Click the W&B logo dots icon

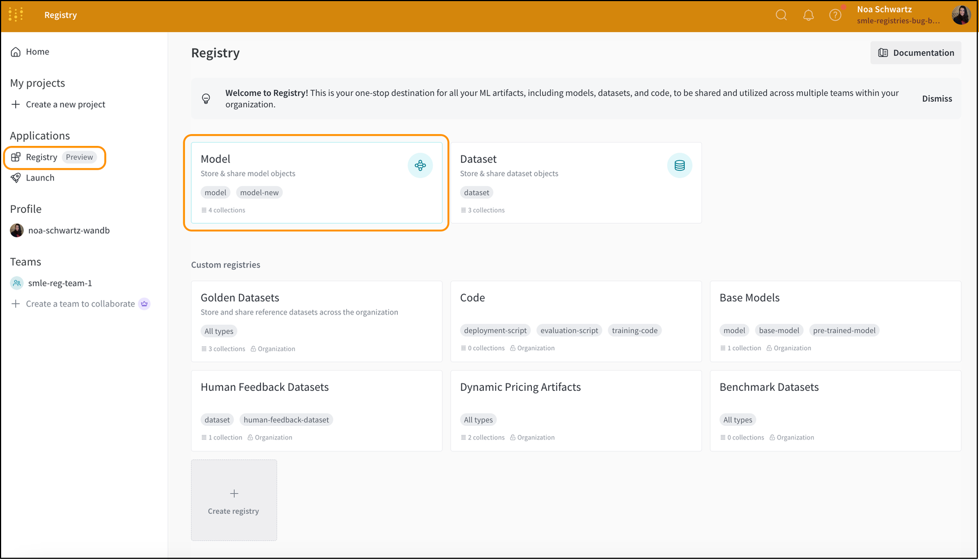[16, 15]
